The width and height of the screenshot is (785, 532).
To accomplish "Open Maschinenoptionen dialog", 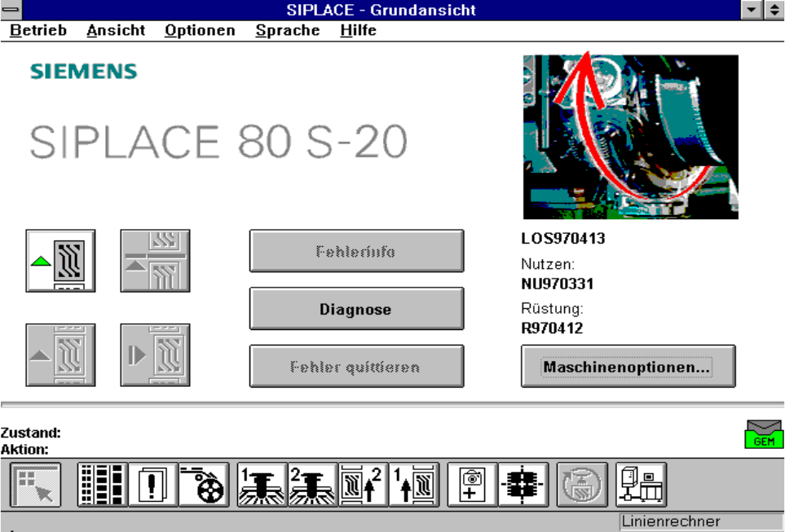I will [628, 367].
